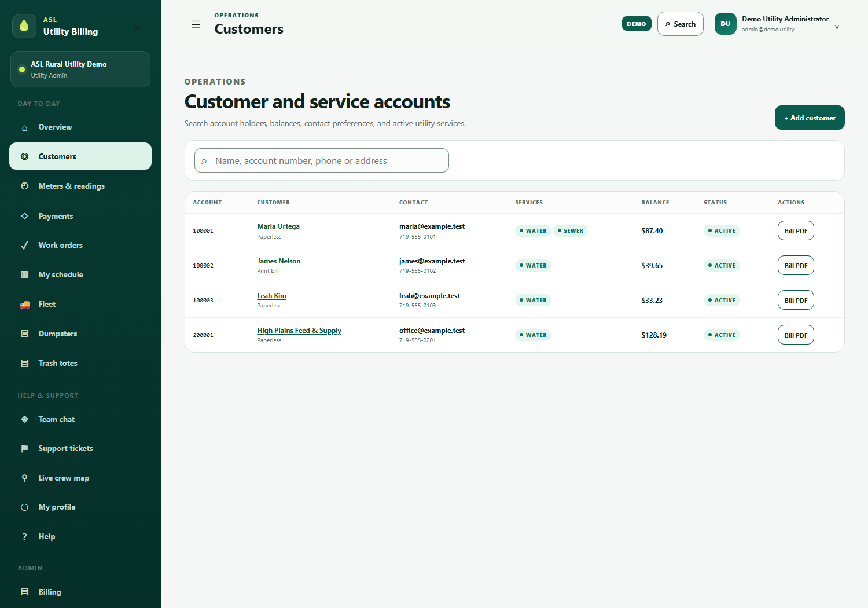Click office@example.test email
Screen dimensions: 868x608
tap(432, 331)
